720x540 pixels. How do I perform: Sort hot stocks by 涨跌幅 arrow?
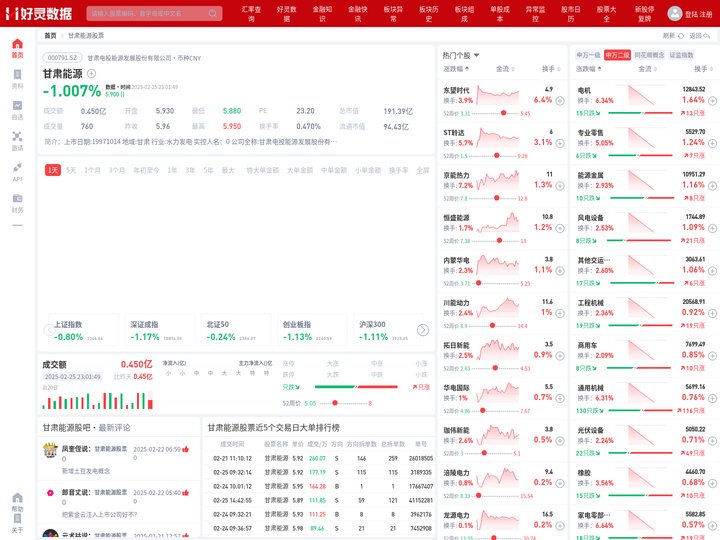click(467, 69)
